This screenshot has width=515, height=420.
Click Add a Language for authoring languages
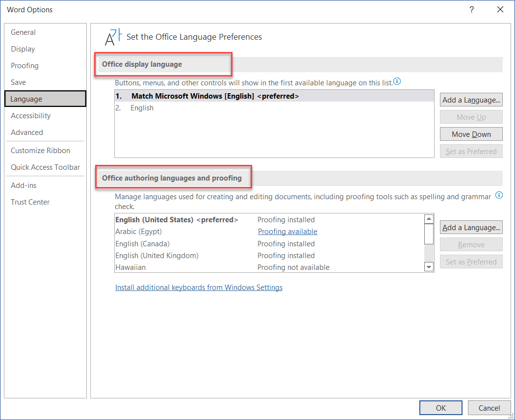click(471, 227)
